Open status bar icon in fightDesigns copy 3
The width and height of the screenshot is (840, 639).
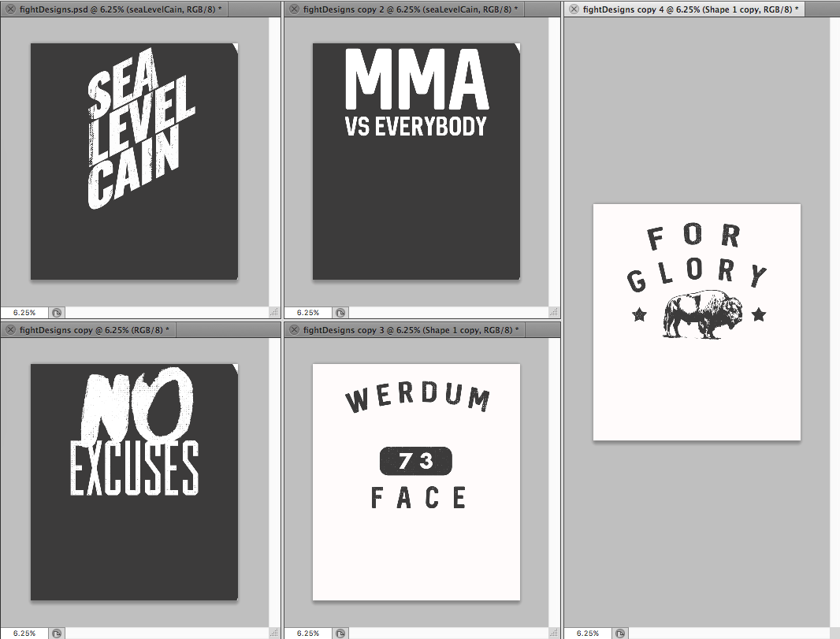[340, 633]
